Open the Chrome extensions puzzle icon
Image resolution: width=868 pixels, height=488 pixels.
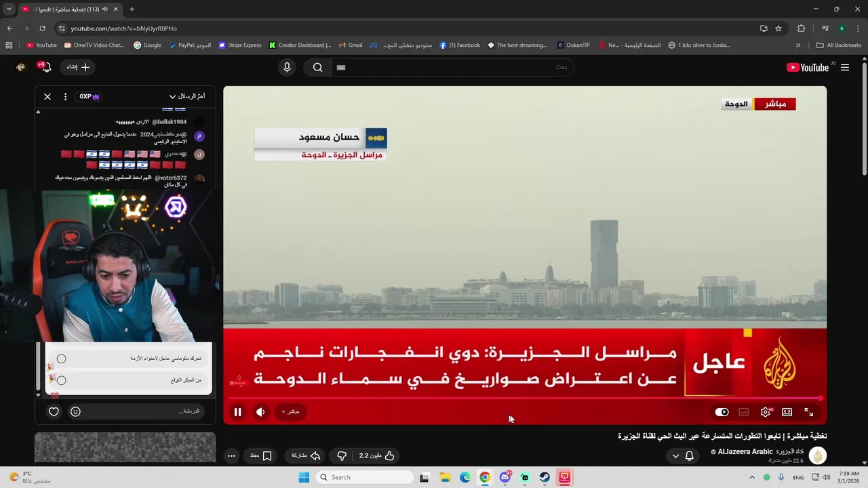pyautogui.click(x=801, y=28)
